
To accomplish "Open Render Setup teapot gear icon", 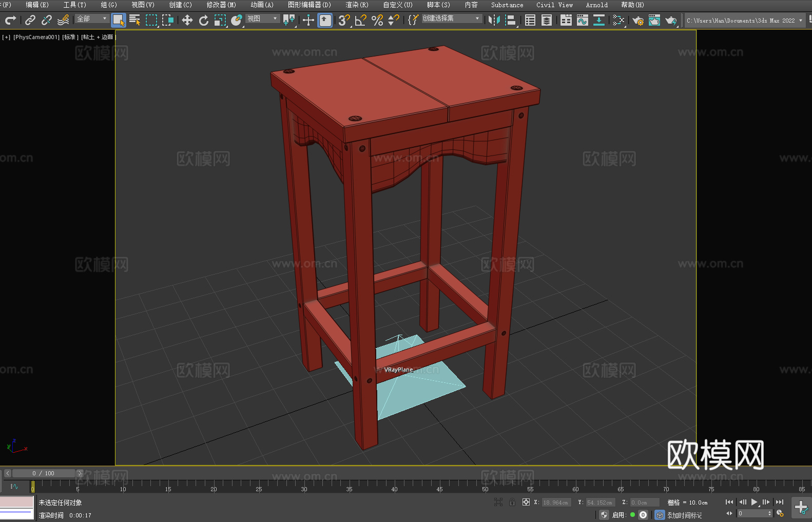I will point(638,20).
